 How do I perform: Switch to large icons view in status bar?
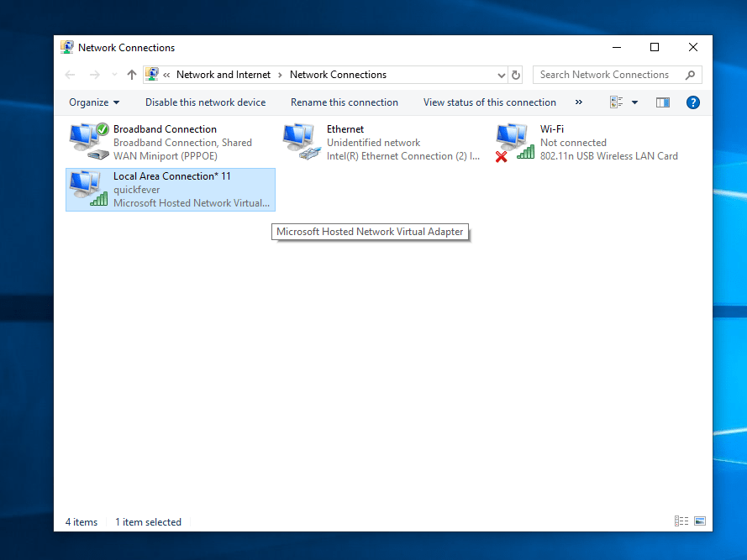coord(700,521)
